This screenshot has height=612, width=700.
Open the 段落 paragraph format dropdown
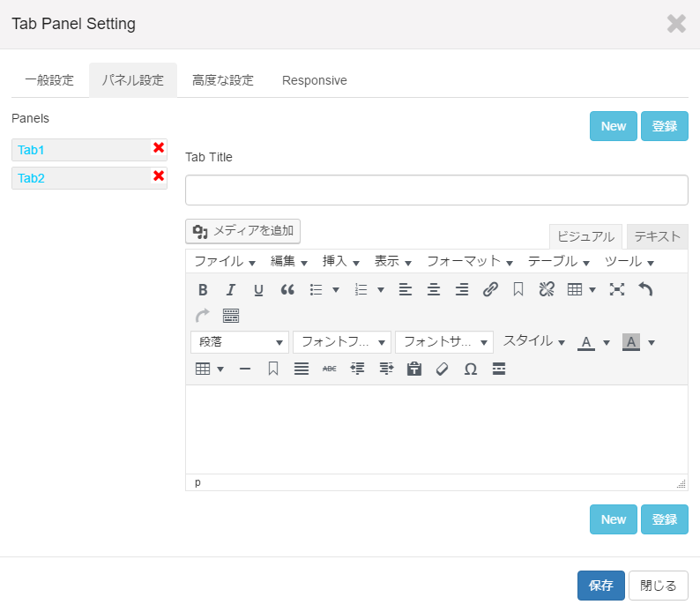pos(240,342)
